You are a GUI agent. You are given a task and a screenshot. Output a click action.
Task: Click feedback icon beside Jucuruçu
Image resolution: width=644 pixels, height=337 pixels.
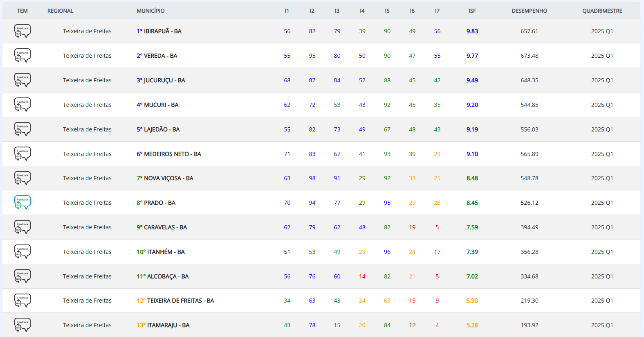click(x=22, y=80)
